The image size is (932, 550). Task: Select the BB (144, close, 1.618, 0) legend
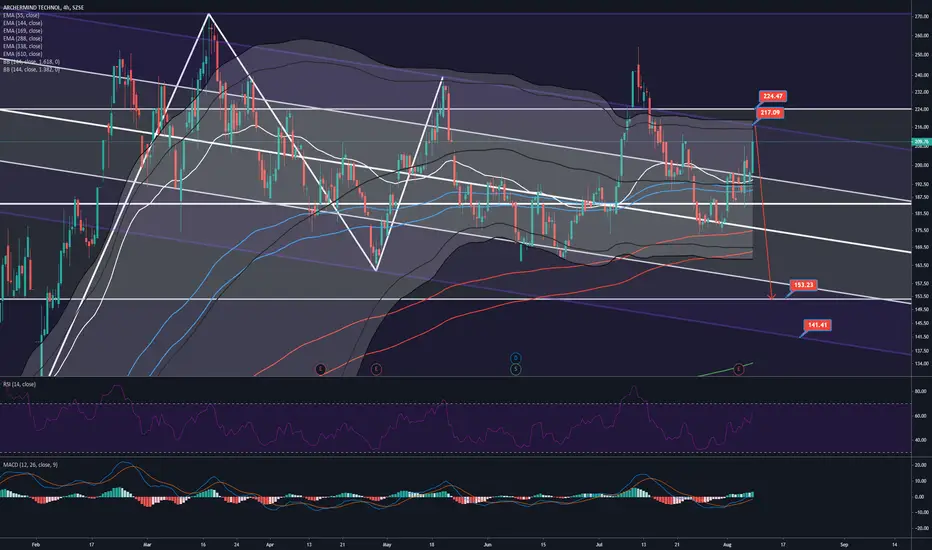(31, 62)
